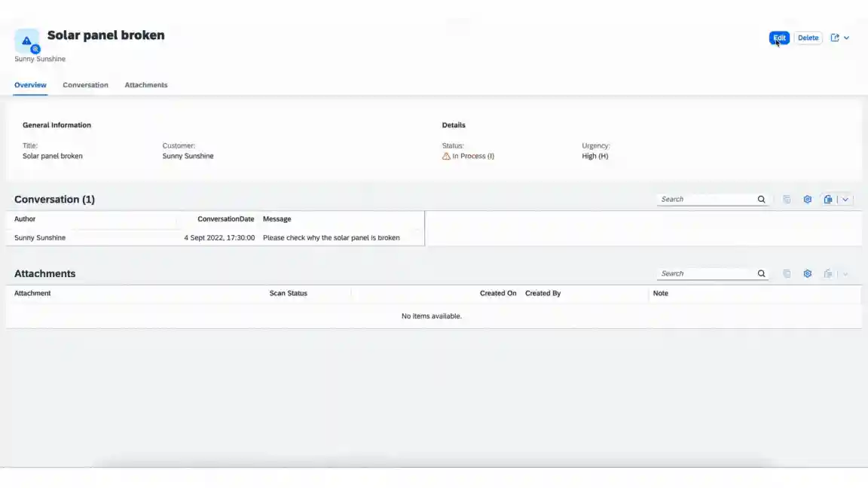Click the warning icon next to In Process status
868x488 pixels.
[x=447, y=156]
